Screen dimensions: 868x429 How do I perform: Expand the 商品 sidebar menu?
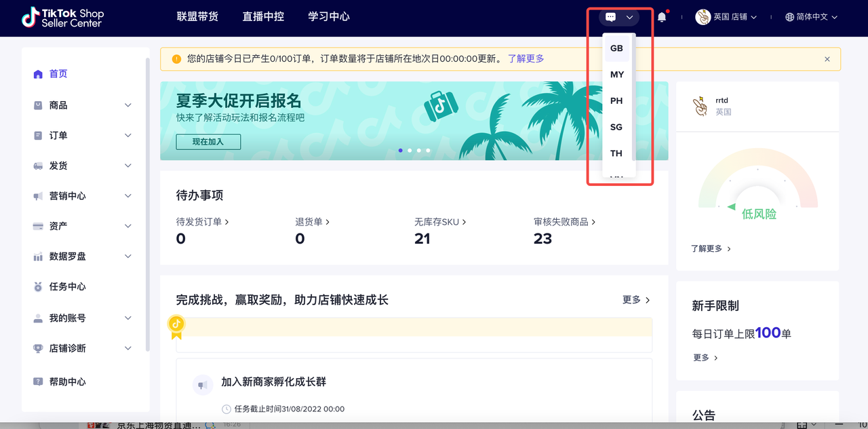click(x=127, y=105)
